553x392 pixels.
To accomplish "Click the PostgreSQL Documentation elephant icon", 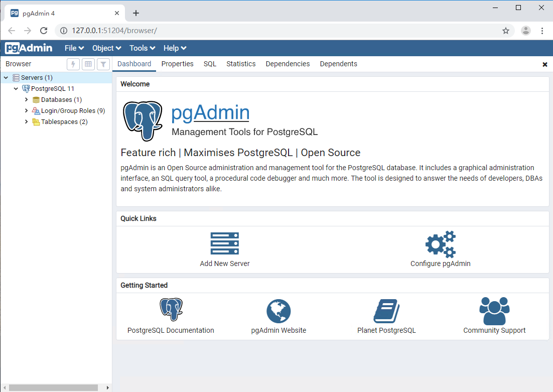I will 171,310.
